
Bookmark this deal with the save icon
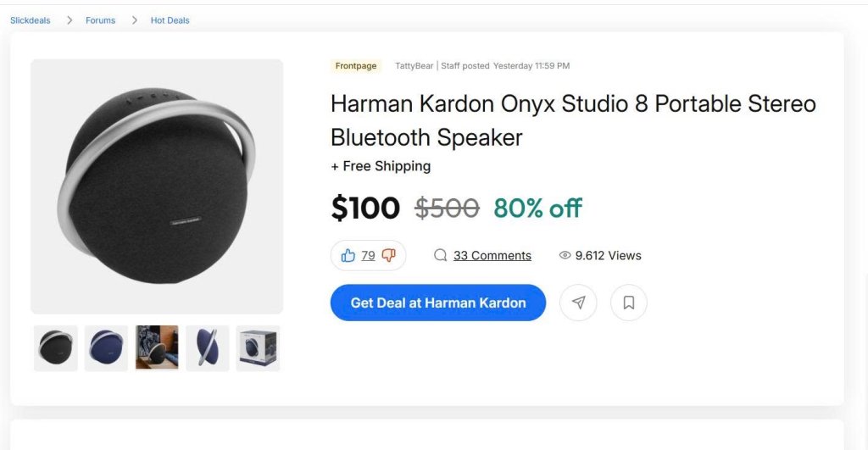[629, 303]
